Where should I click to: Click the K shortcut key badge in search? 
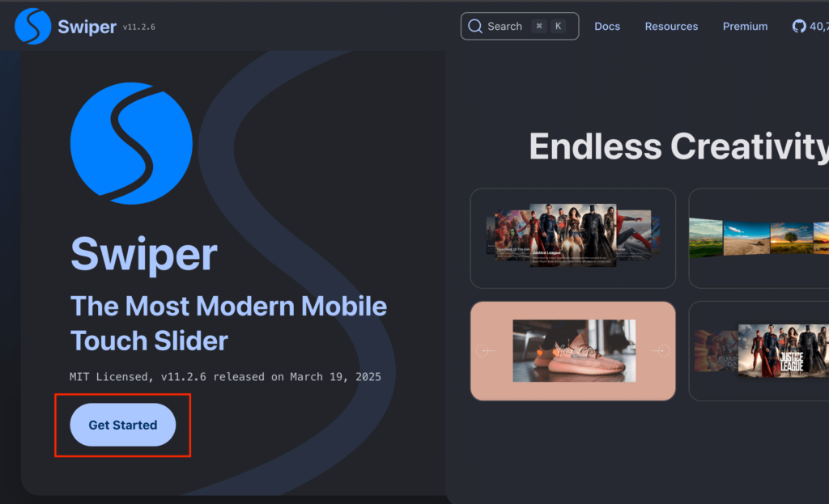point(559,26)
